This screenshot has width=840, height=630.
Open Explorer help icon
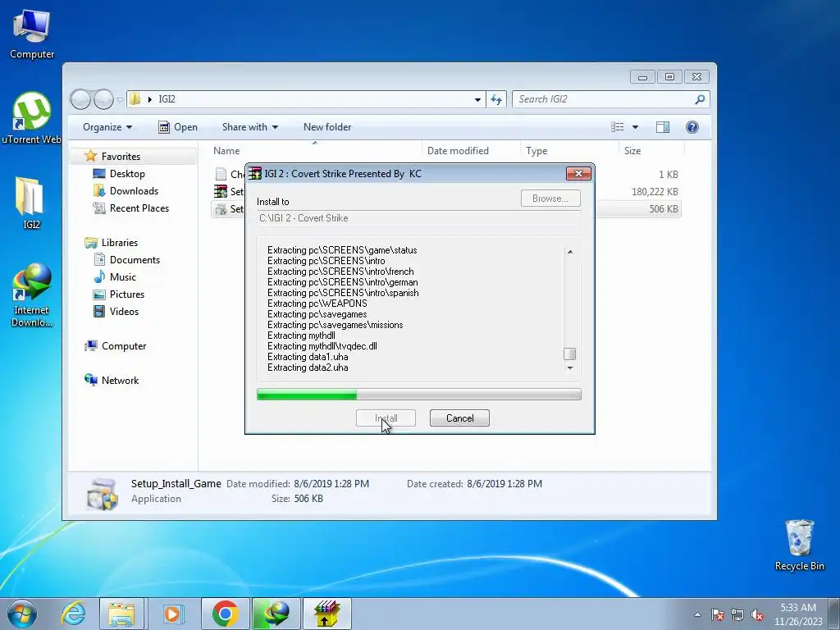[x=692, y=127]
